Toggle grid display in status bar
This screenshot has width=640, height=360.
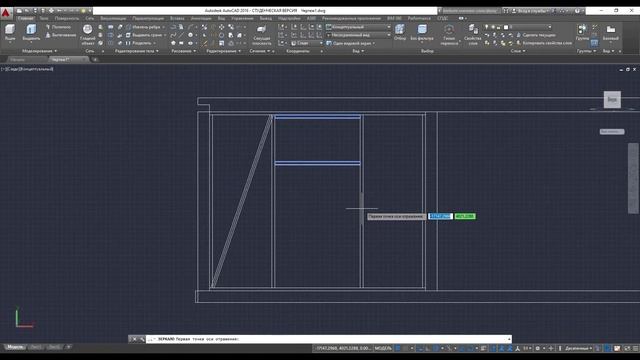click(398, 349)
